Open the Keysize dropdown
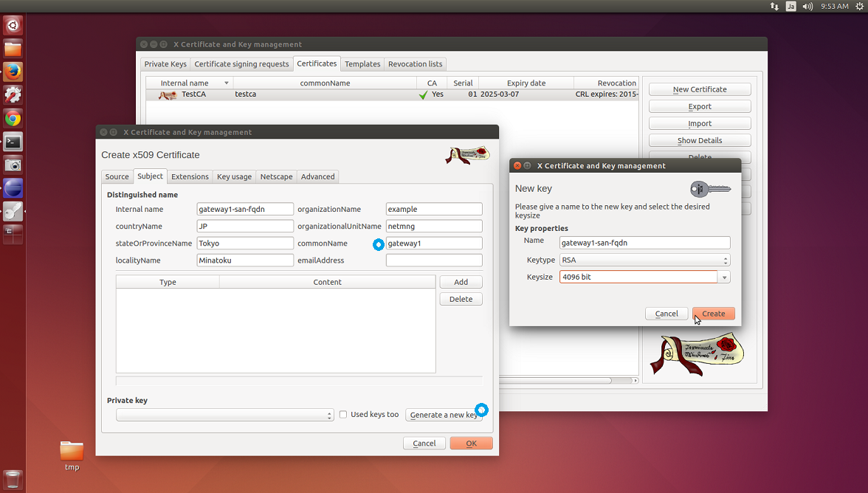 coord(725,277)
